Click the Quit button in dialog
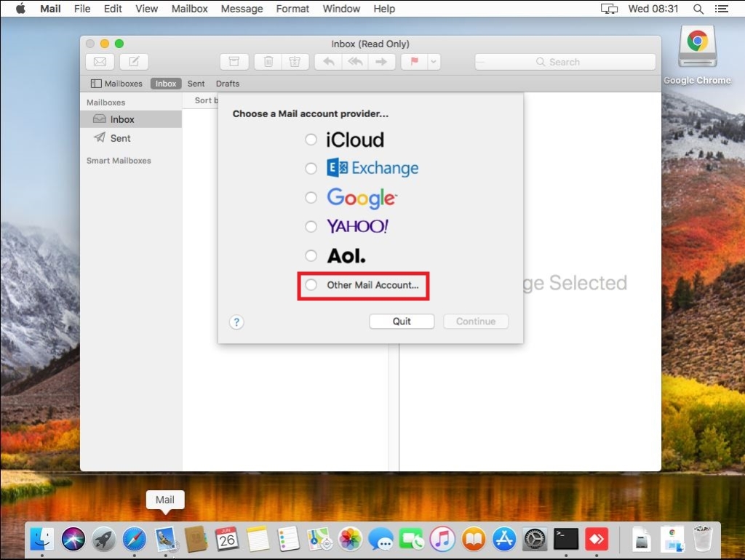 [402, 321]
